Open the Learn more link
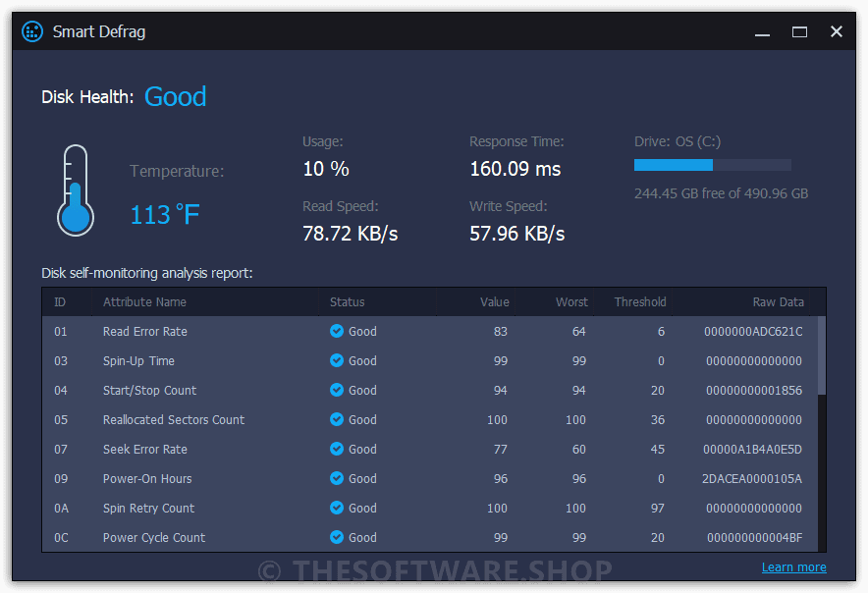This screenshot has height=593, width=868. pyautogui.click(x=793, y=566)
